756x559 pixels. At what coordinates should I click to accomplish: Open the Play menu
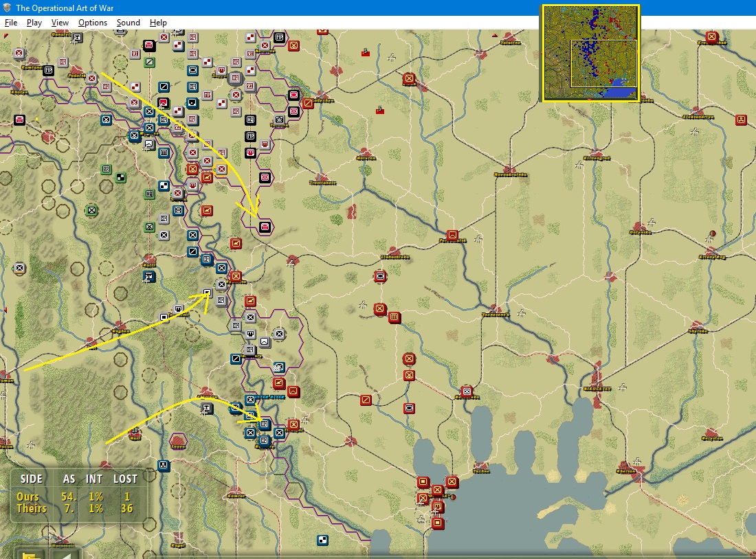[34, 23]
